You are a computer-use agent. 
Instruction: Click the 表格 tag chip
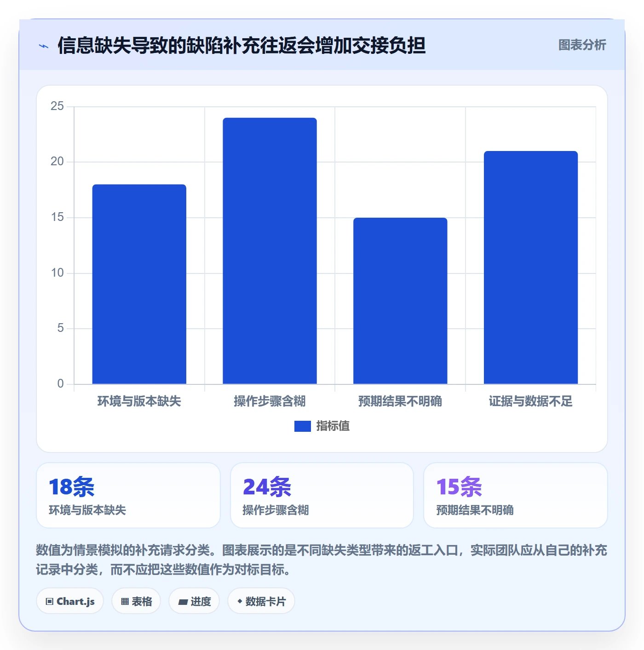[x=136, y=601]
